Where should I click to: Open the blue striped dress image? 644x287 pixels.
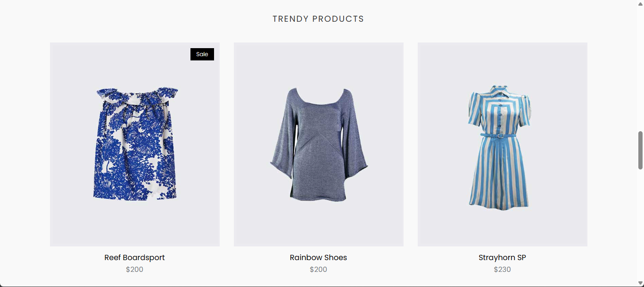coord(503,144)
